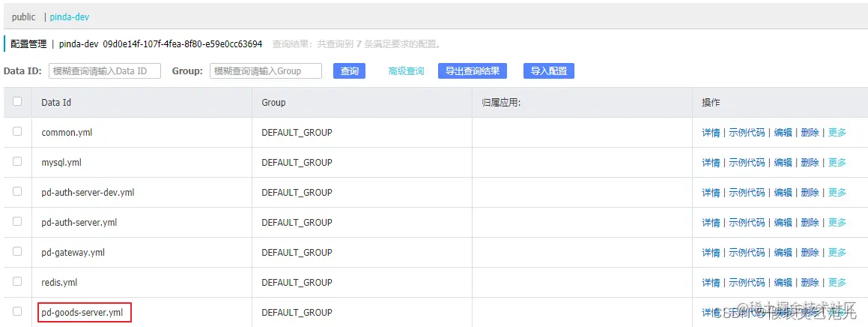Tick the pd-gateway.yml checkbox
Screen dimensions: 868x327
pyautogui.click(x=17, y=251)
